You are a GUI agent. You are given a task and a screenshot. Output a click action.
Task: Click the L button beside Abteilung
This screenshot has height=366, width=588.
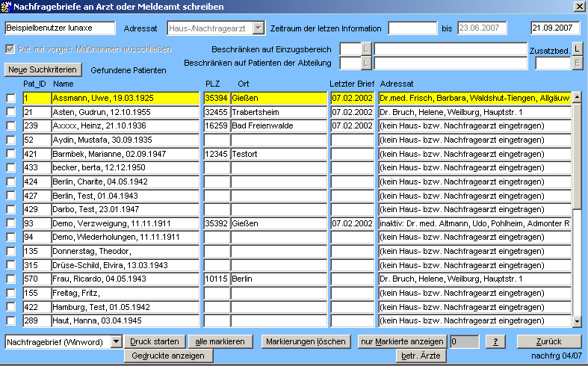tap(365, 63)
